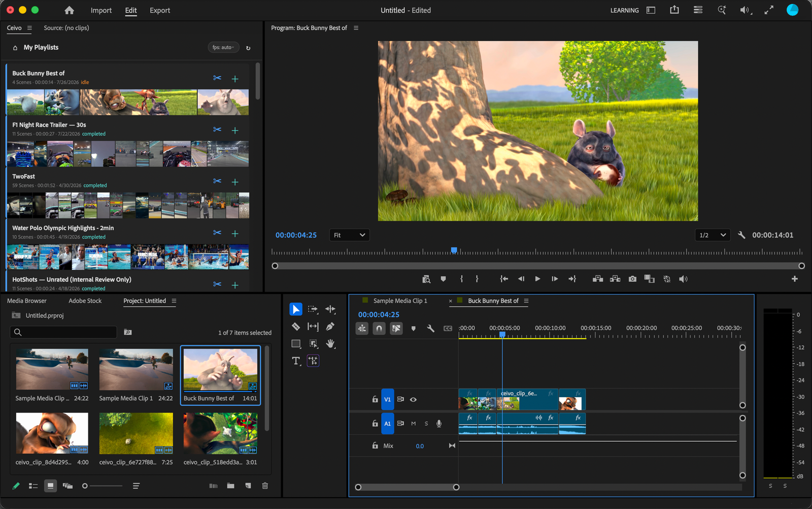The width and height of the screenshot is (812, 509).
Task: Open the 1/2 playback resolution dropdown
Action: point(713,235)
